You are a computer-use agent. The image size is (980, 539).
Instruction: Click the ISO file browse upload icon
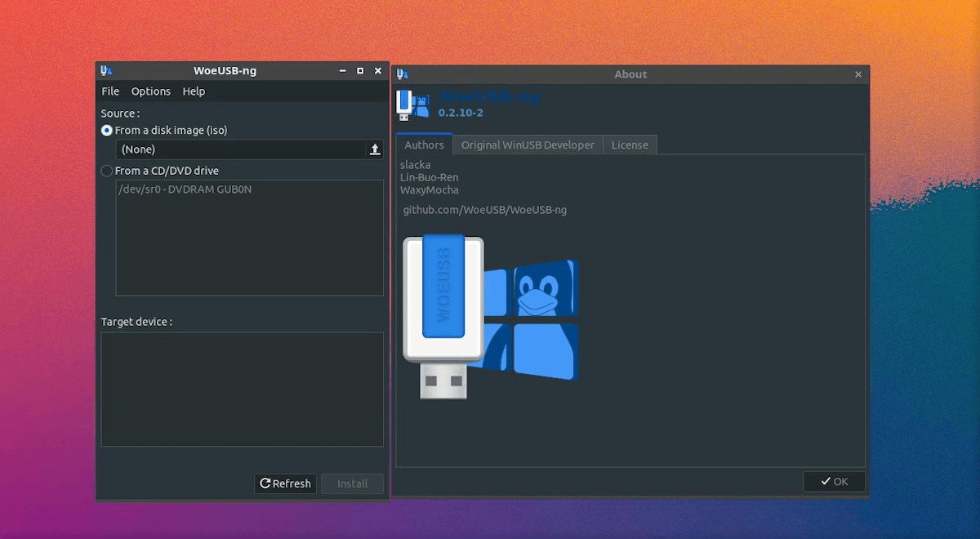375,149
